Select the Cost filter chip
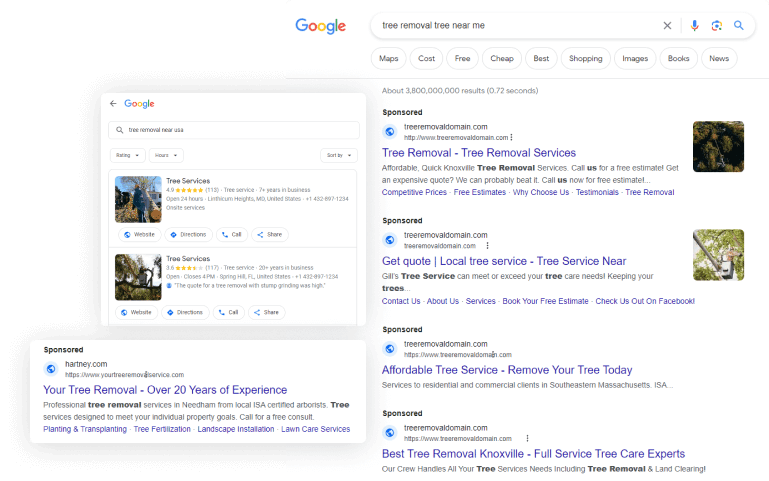 (x=426, y=58)
